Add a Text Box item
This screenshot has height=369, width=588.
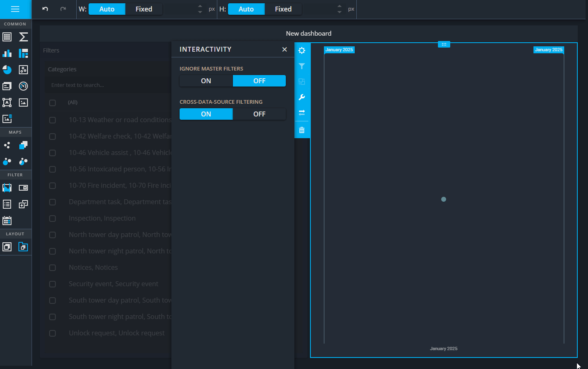click(x=7, y=102)
